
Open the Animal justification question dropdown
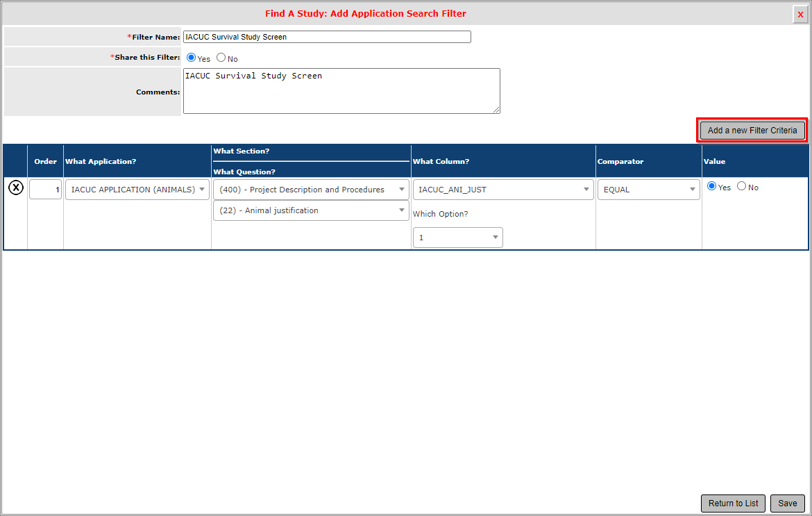tap(311, 210)
